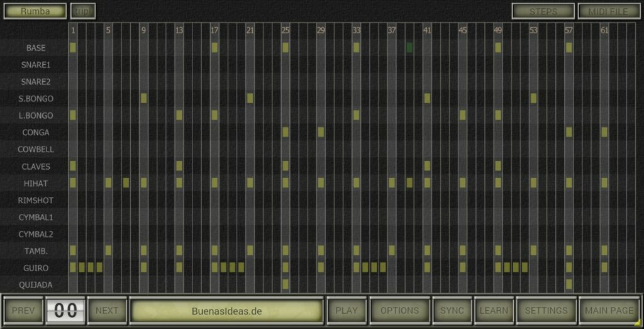Toggle the S.BONGO note at step 9
644x329 pixels.
144,99
